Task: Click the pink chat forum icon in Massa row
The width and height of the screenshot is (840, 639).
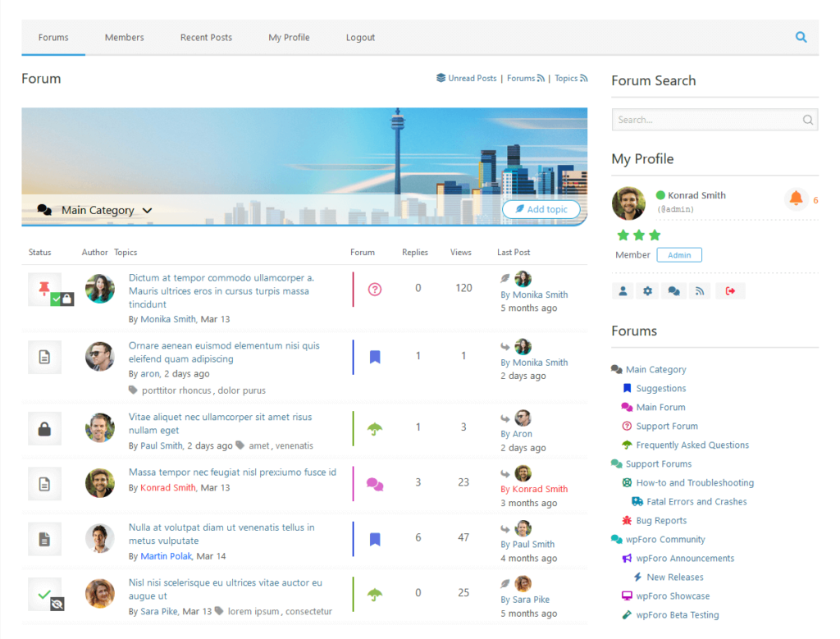Action: click(x=375, y=484)
